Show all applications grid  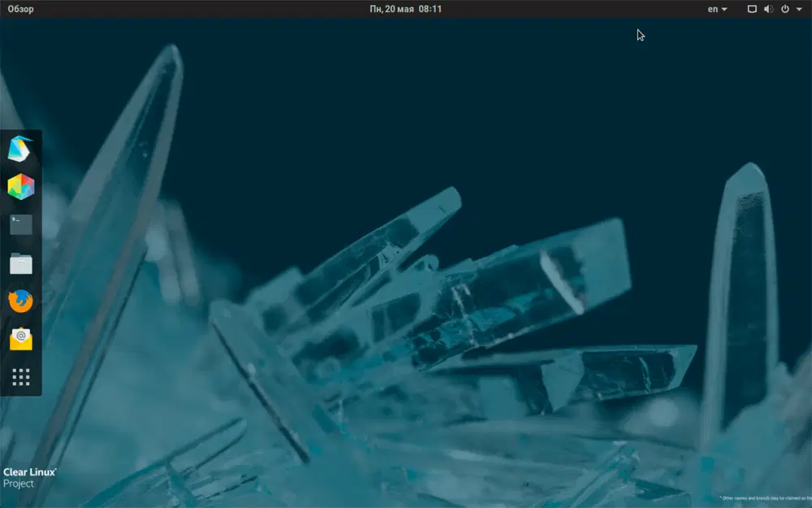[21, 377]
